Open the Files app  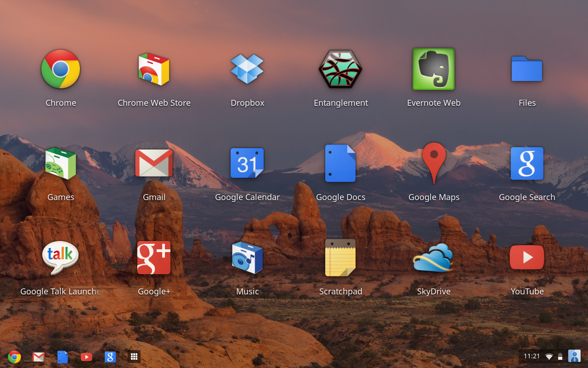[x=527, y=69]
